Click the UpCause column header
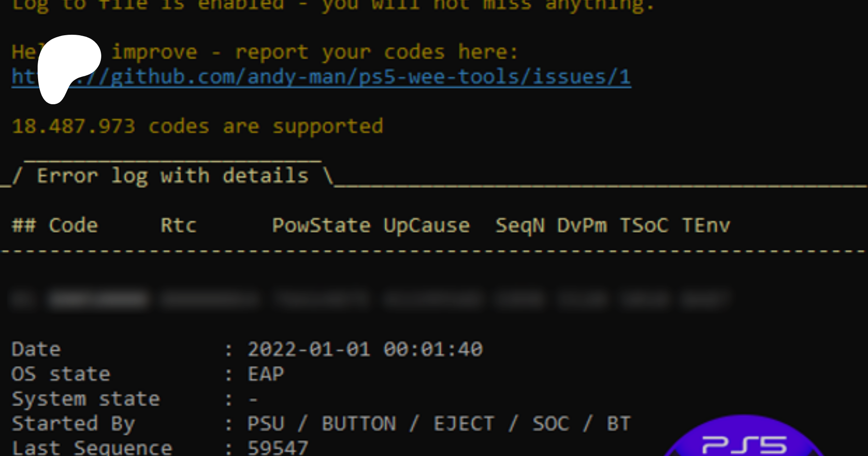Viewport: 868px width, 456px height. coord(427,226)
